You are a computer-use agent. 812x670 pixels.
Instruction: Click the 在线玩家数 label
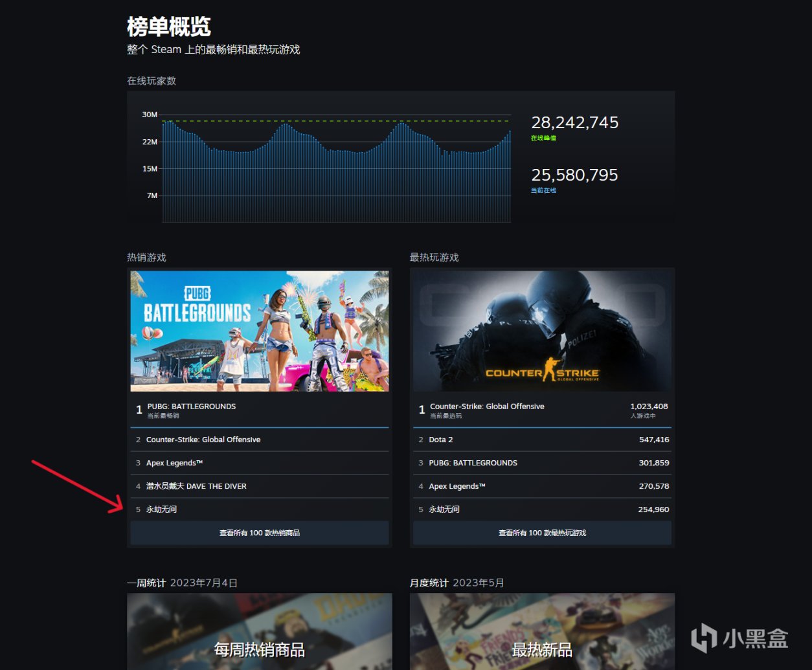point(152,81)
